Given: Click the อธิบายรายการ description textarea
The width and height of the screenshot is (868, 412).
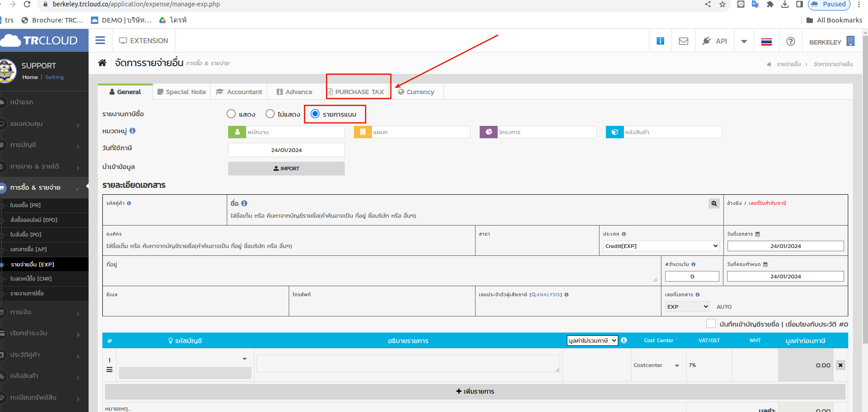Looking at the screenshot, I should 408,363.
